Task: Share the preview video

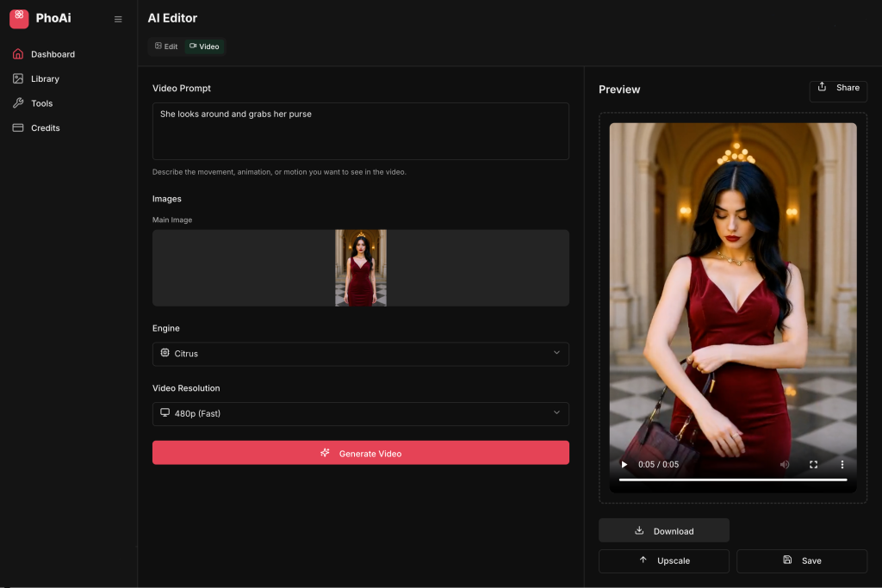Action: 838,88
